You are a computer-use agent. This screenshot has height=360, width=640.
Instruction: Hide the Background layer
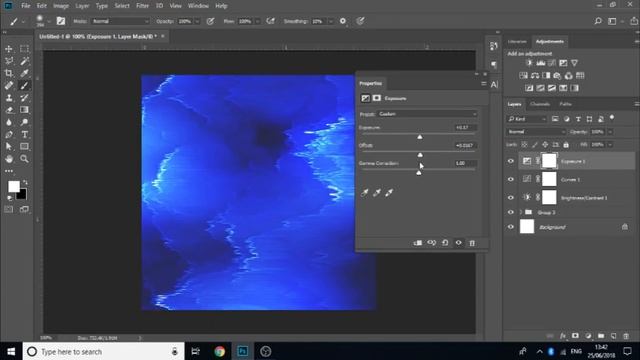pyautogui.click(x=511, y=227)
